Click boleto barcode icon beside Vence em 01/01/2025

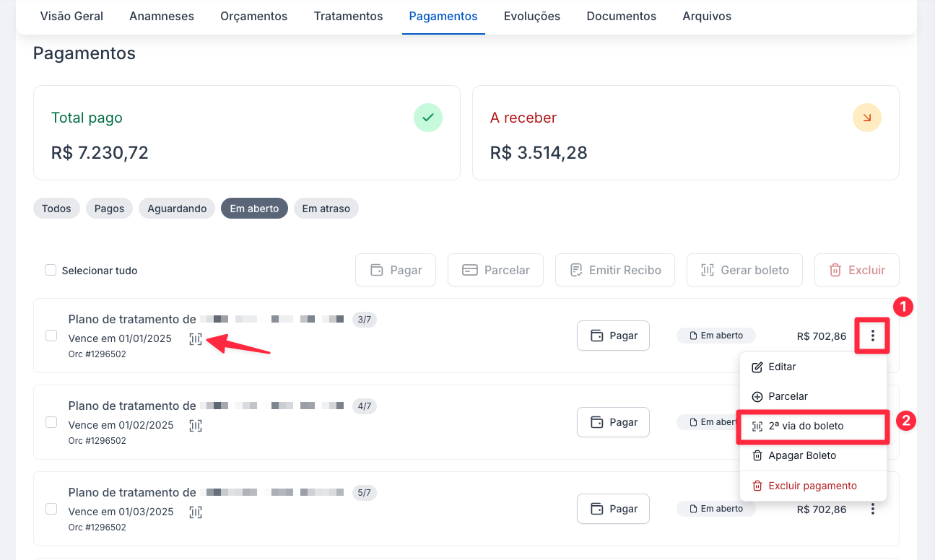pos(196,338)
